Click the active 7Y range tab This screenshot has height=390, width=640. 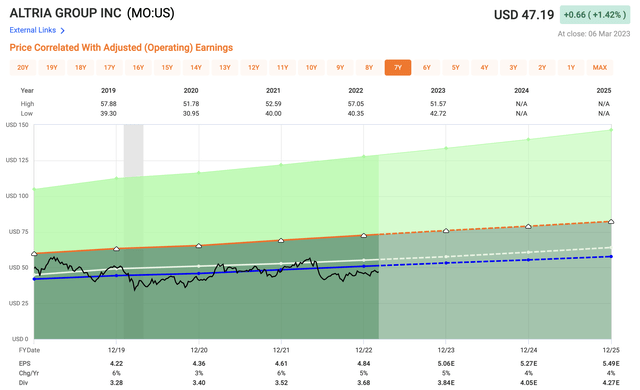click(398, 67)
